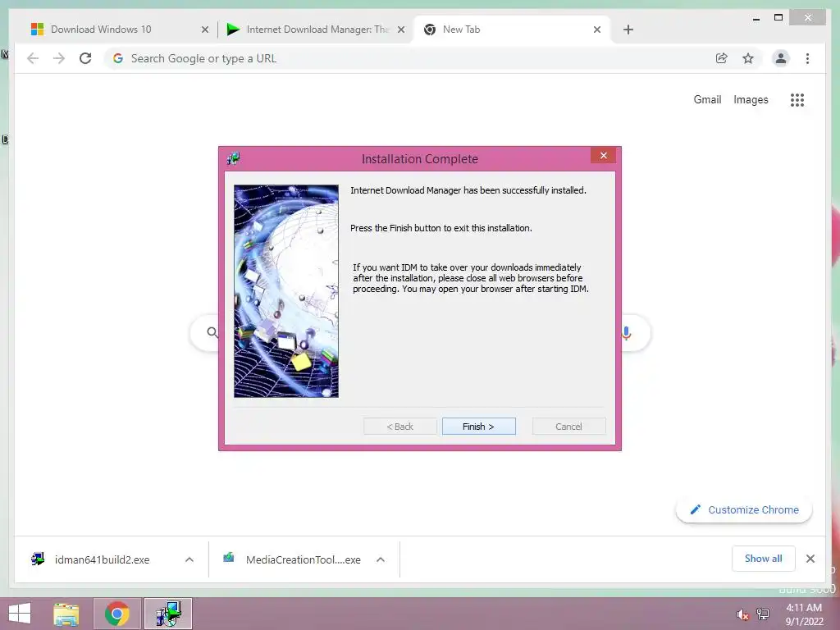Open the Chrome profile avatar menu
This screenshot has height=630, width=840.
tap(781, 58)
